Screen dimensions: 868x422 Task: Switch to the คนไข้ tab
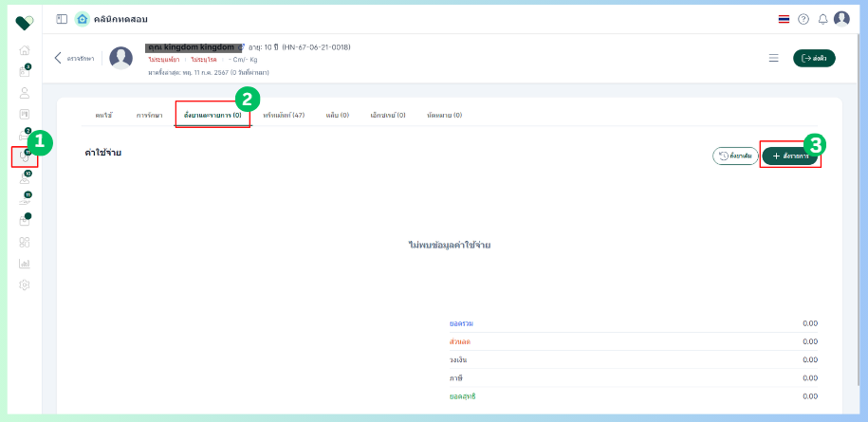103,115
